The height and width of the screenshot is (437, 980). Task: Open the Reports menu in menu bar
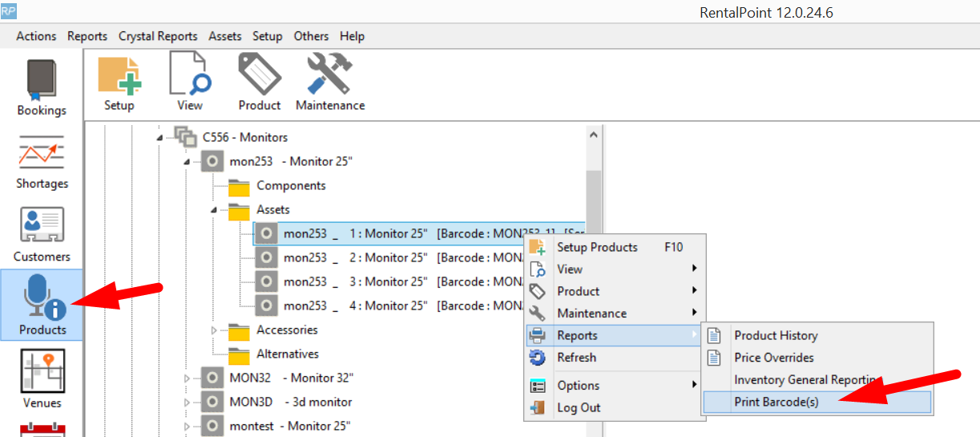(87, 36)
